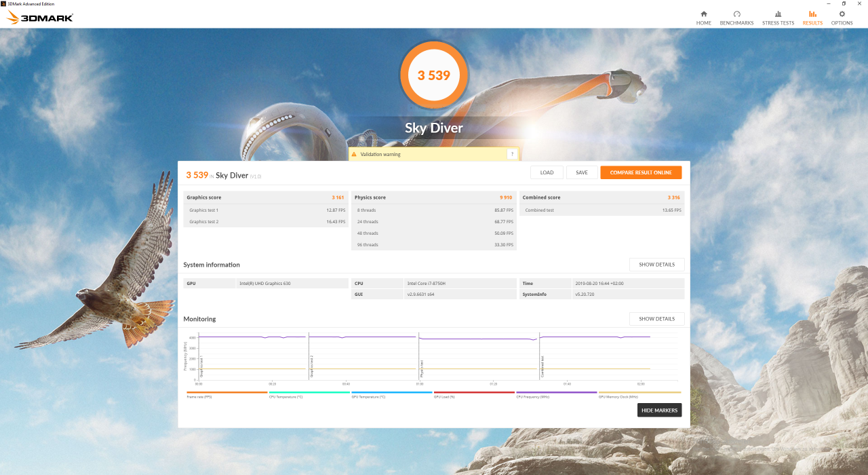Click the GUI version v2.9.6631 s64

click(420, 294)
